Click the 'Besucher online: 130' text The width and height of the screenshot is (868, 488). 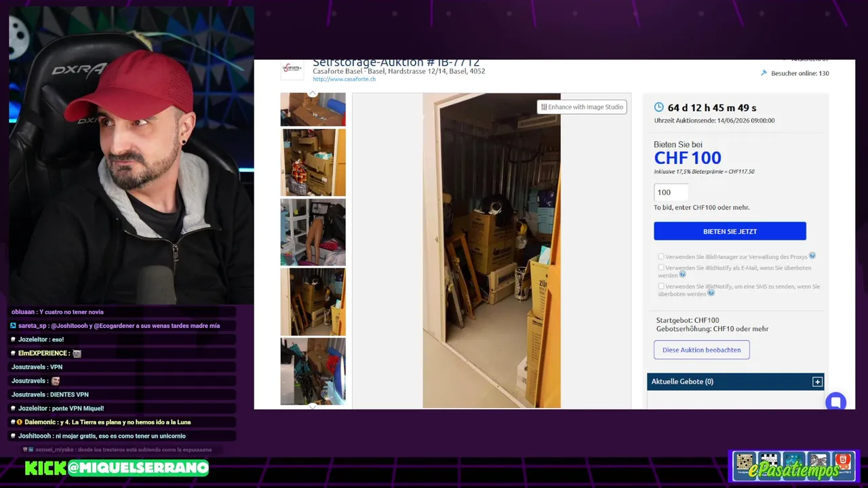pyautogui.click(x=800, y=73)
